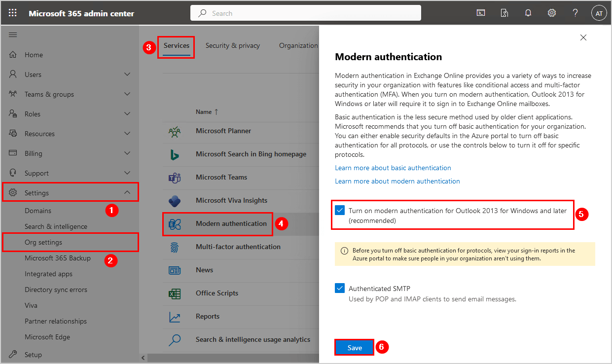
Task: Expand the Billing chevron
Action: (127, 153)
